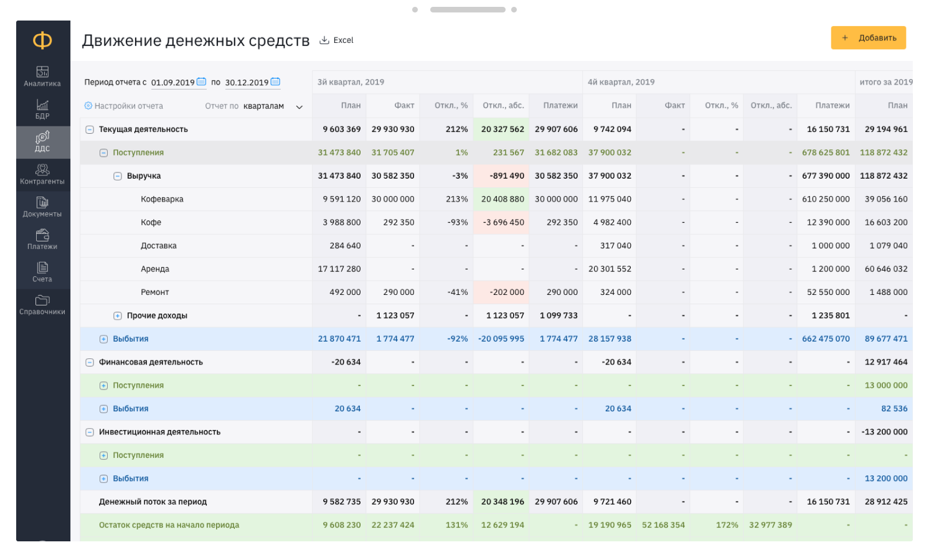
Task: Collapse the Выручка group
Action: tap(117, 176)
